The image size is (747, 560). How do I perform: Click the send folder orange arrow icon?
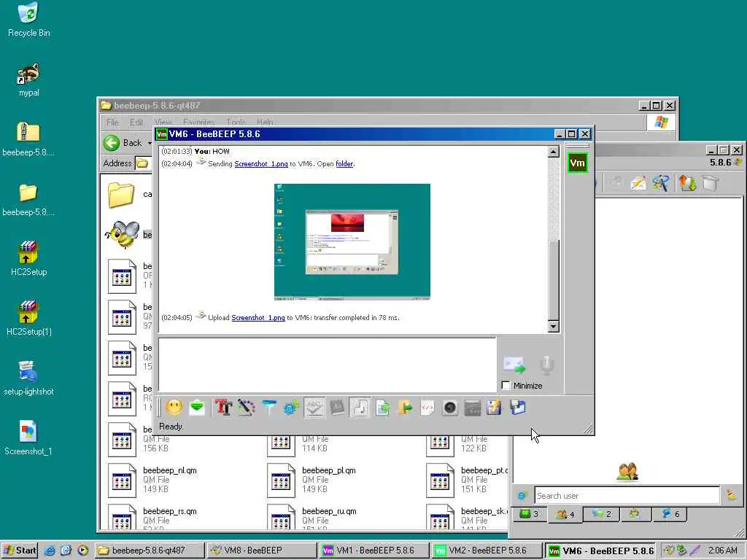[x=405, y=408]
